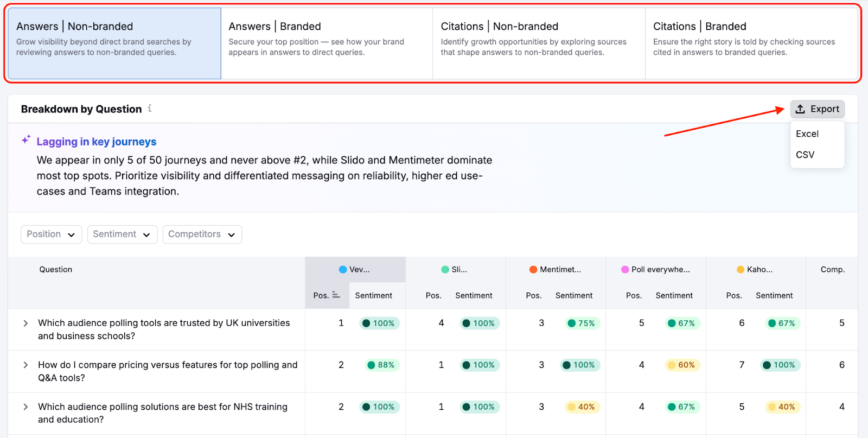Switch to the Citations | Branded tab
Viewport: 868px width, 438px height.
(751, 43)
